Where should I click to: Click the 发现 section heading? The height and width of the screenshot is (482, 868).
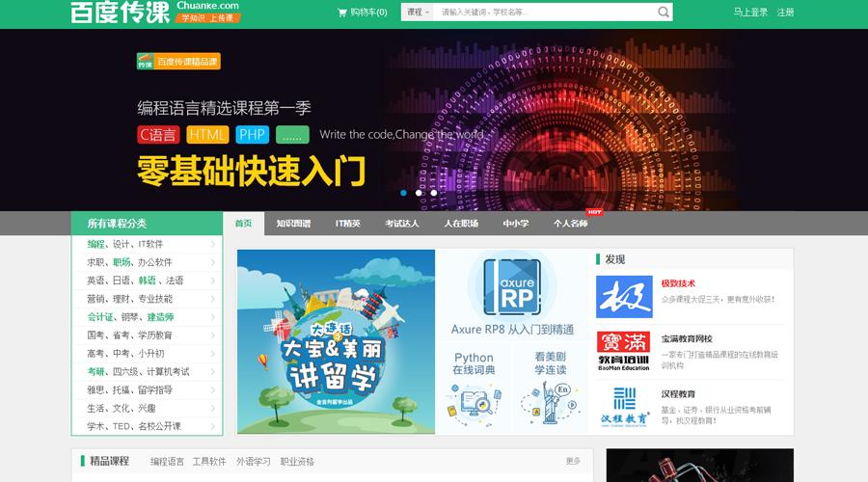pos(614,259)
